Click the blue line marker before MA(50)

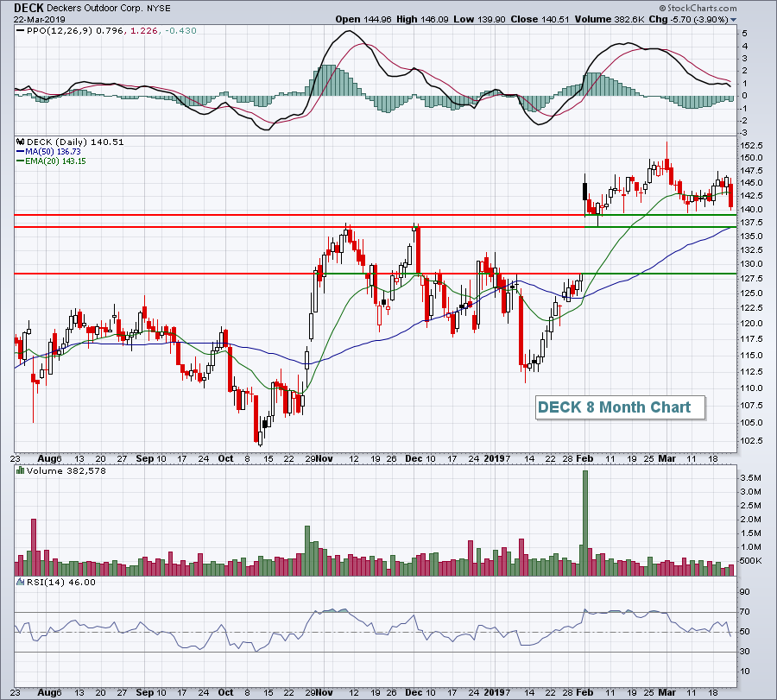(21, 152)
